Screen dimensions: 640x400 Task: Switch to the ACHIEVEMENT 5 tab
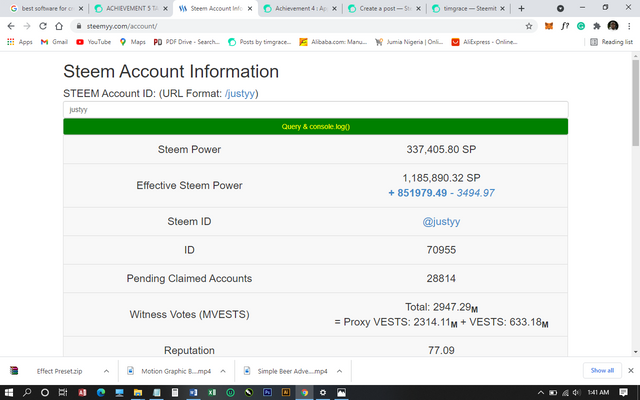click(x=130, y=9)
